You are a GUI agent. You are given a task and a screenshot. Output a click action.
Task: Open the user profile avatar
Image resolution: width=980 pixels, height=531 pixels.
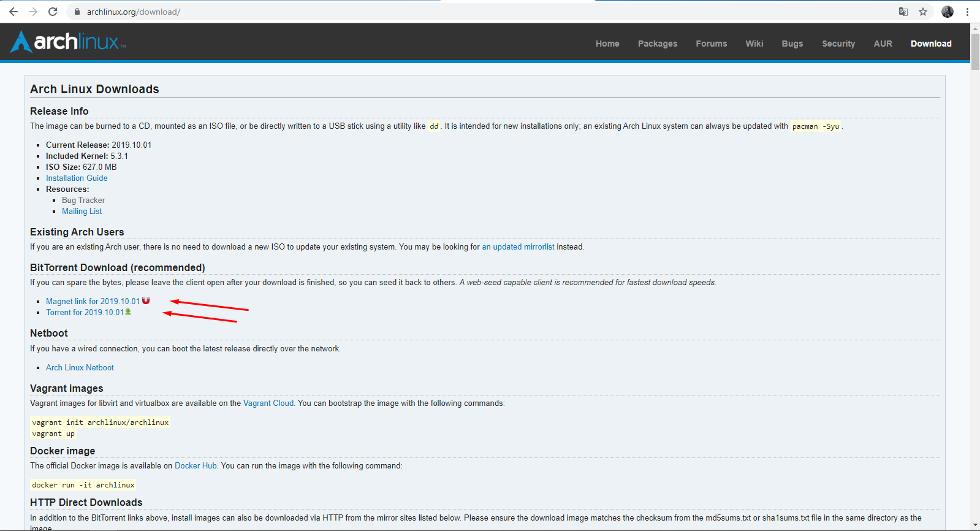(948, 12)
